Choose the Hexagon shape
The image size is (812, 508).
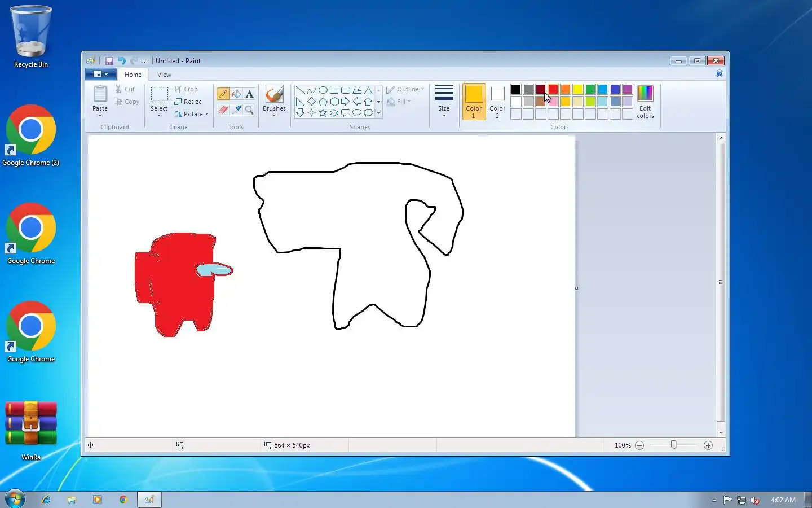pos(334,102)
